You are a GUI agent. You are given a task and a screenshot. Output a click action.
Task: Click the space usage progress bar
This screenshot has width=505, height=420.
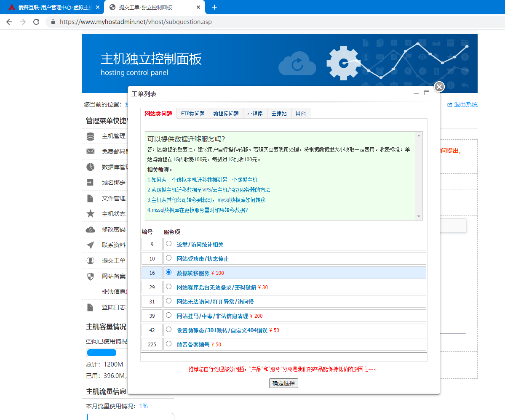point(101,352)
